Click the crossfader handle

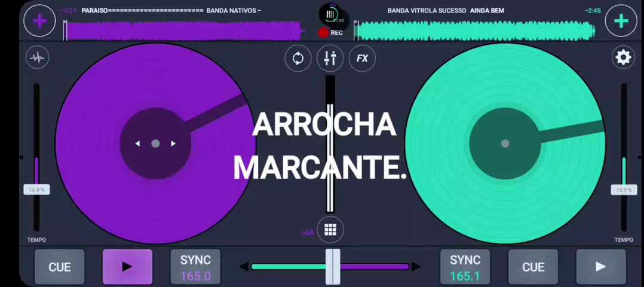point(333,267)
